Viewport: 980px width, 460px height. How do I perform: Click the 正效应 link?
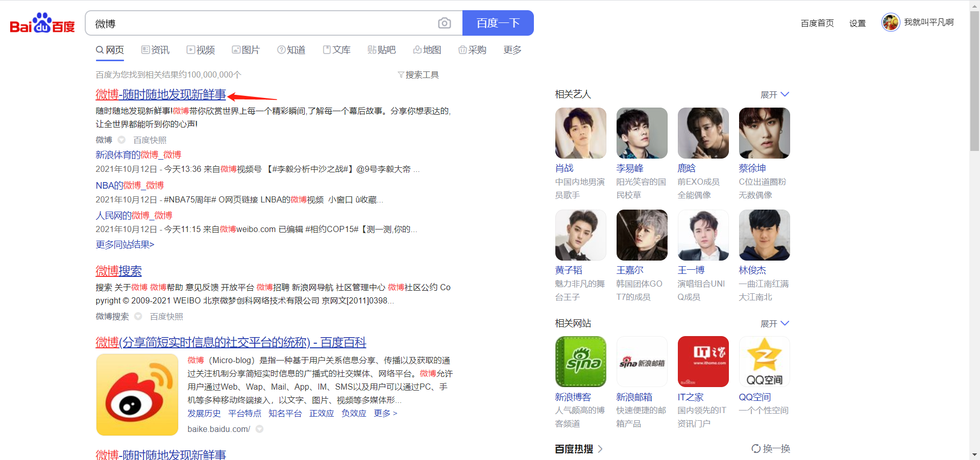[322, 413]
